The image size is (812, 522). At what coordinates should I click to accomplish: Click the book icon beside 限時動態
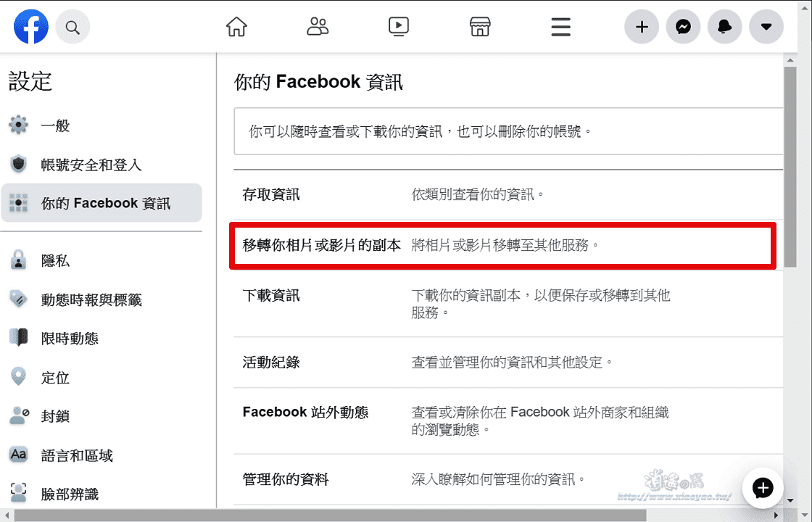click(19, 338)
